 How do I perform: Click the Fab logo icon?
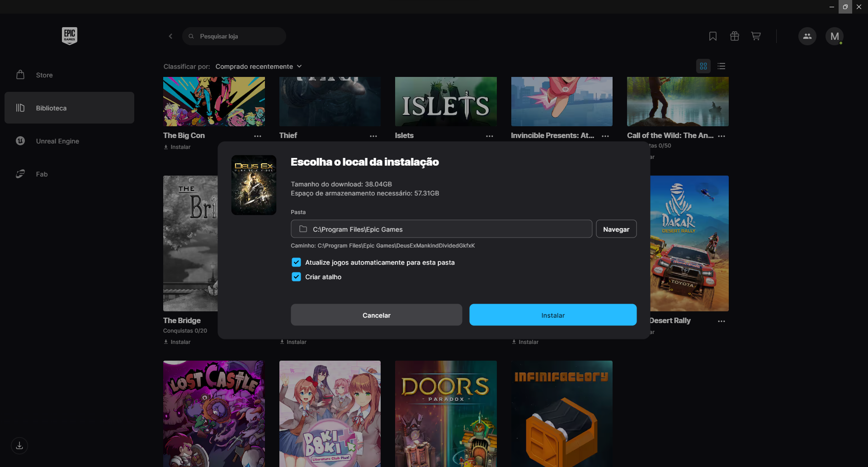20,174
